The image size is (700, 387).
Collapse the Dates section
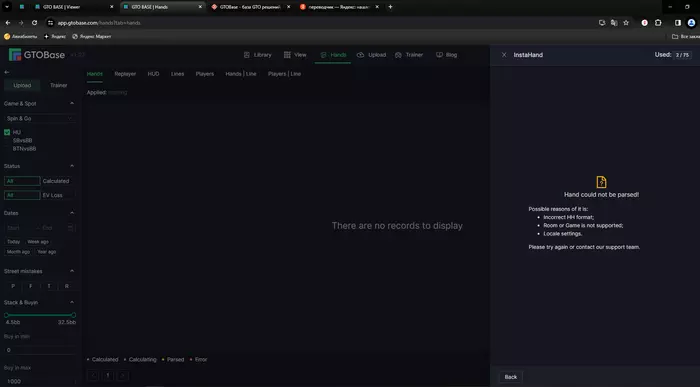[x=72, y=213]
